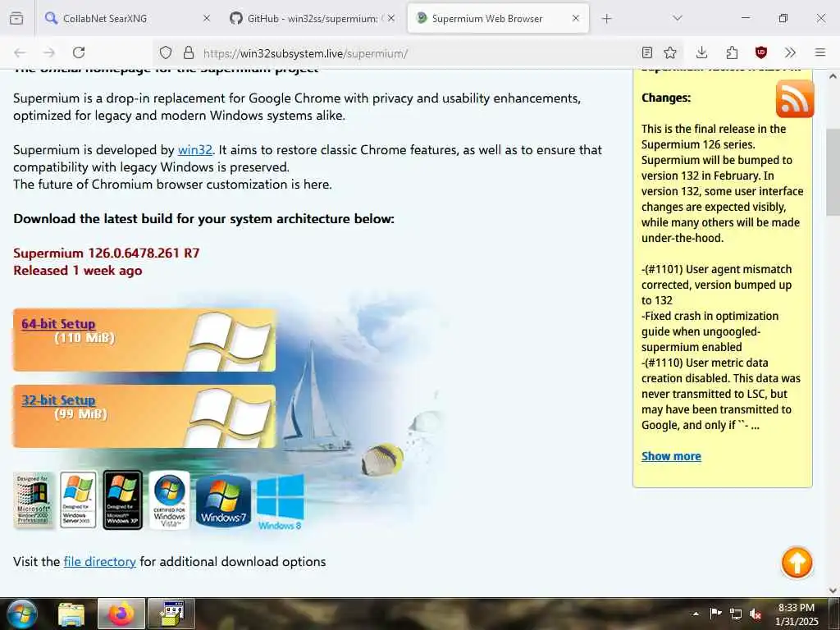This screenshot has height=630, width=840.
Task: Expand more tools overflow chevron
Action: (790, 52)
